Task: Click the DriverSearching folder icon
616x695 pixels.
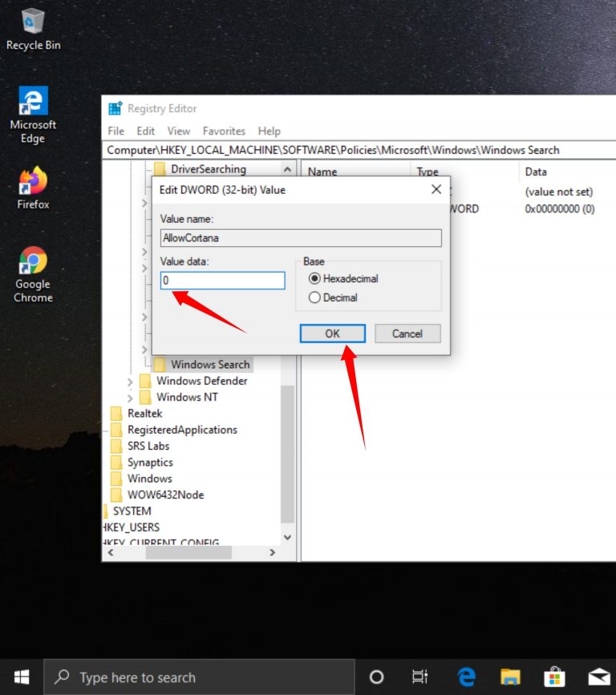Action: click(160, 169)
